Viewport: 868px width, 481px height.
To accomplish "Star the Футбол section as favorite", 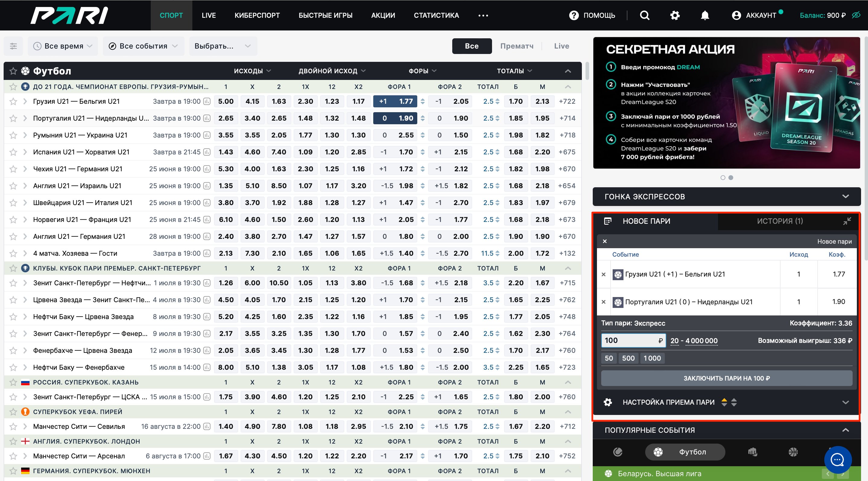I will pos(13,71).
